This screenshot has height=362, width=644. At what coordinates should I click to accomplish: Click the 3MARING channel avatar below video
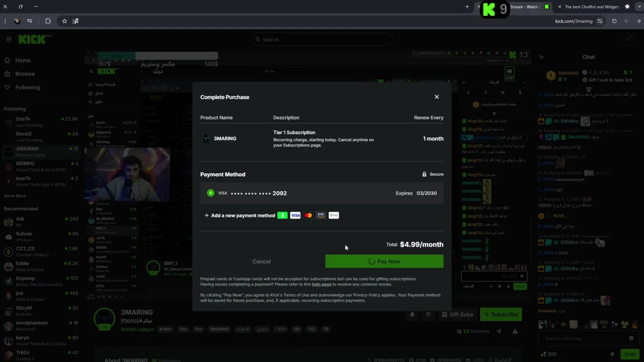coord(104,318)
